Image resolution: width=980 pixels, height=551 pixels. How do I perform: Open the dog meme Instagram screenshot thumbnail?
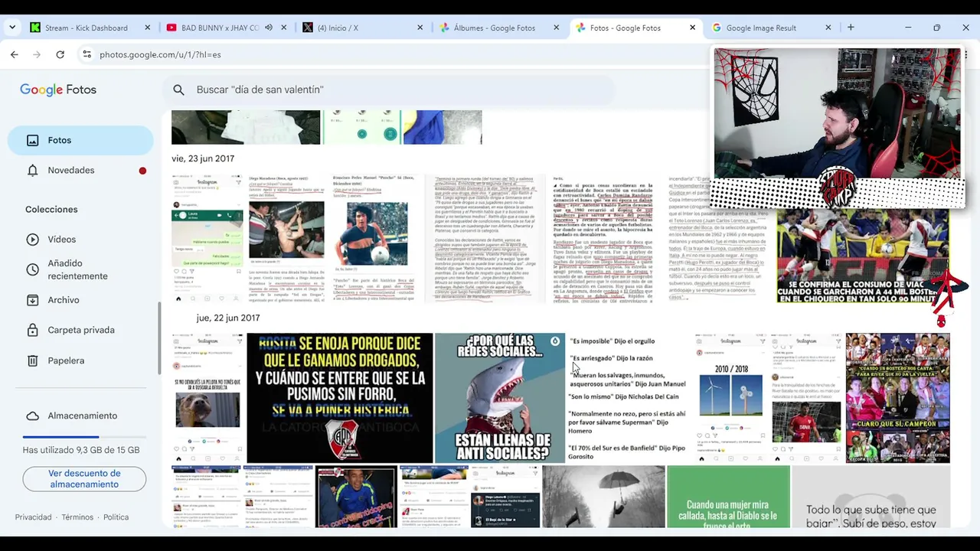(207, 398)
